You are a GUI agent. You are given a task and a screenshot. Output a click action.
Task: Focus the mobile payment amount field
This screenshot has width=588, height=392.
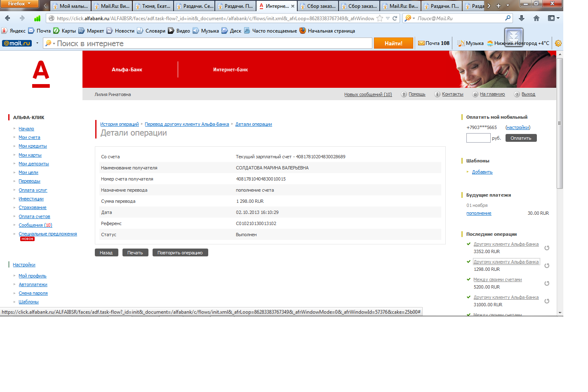478,138
